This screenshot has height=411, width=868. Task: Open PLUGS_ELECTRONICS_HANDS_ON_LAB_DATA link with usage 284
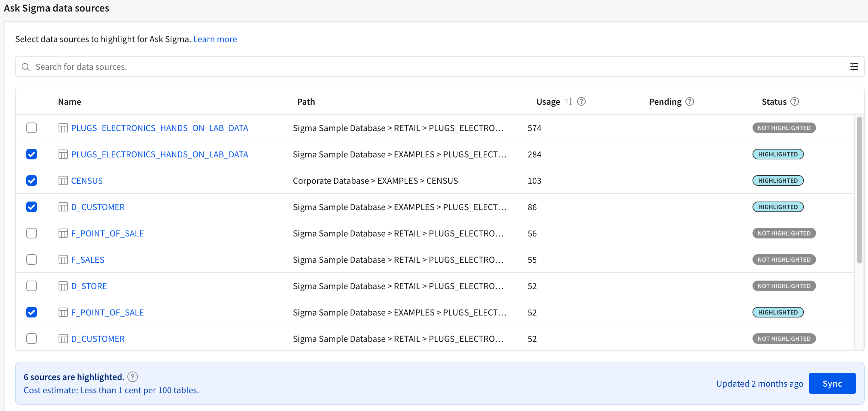tap(159, 154)
